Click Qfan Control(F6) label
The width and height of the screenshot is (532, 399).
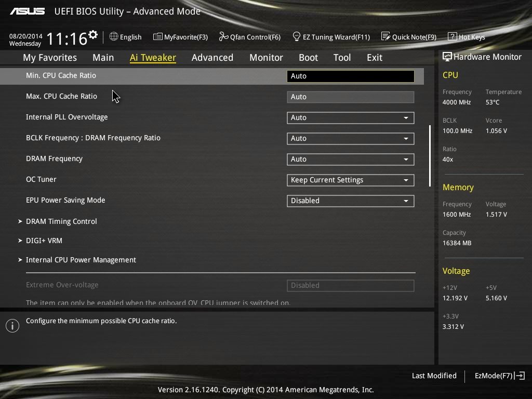point(255,37)
